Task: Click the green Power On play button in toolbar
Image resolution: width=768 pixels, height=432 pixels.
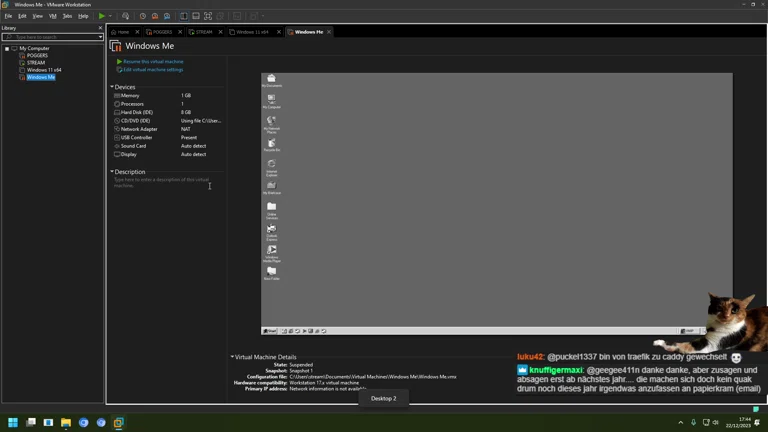Action: tap(101, 16)
